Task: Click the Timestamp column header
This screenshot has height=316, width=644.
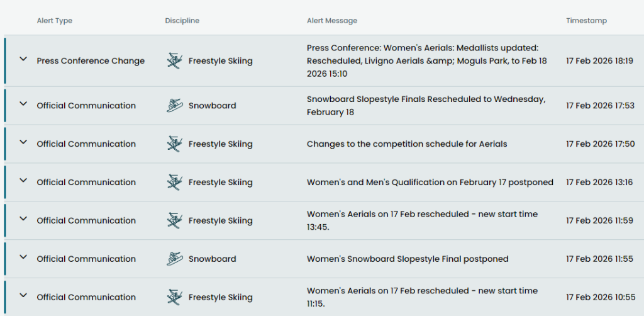Action: click(586, 21)
